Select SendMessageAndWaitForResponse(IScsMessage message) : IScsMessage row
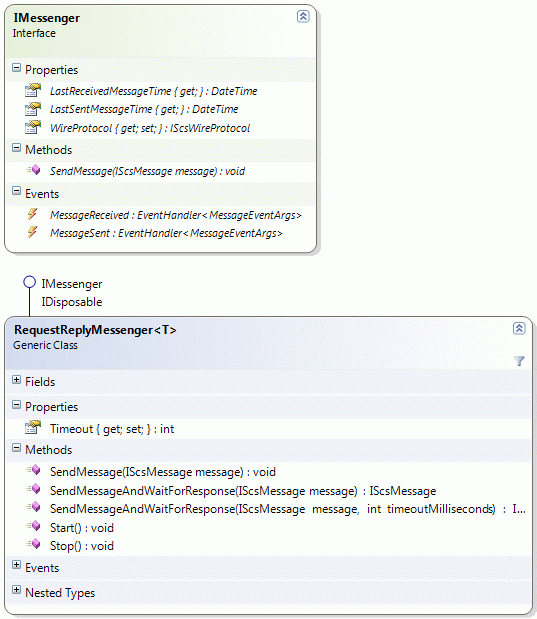The image size is (537, 619). 243,491
